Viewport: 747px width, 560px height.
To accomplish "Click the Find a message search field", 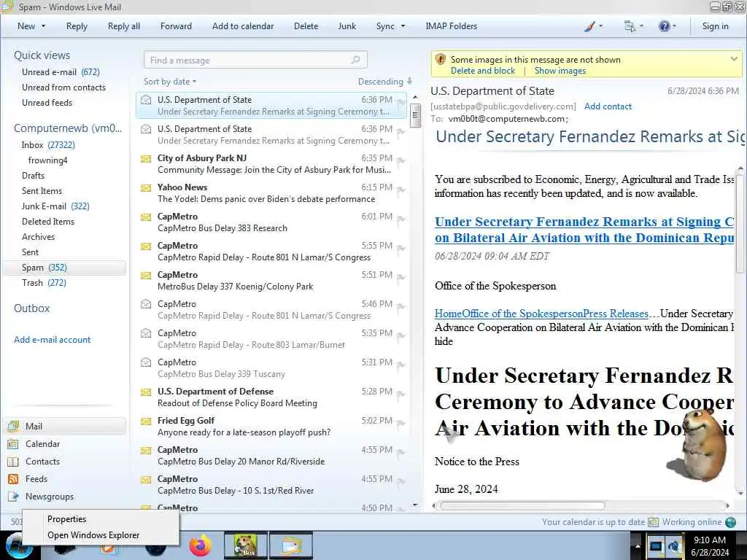I will point(255,60).
